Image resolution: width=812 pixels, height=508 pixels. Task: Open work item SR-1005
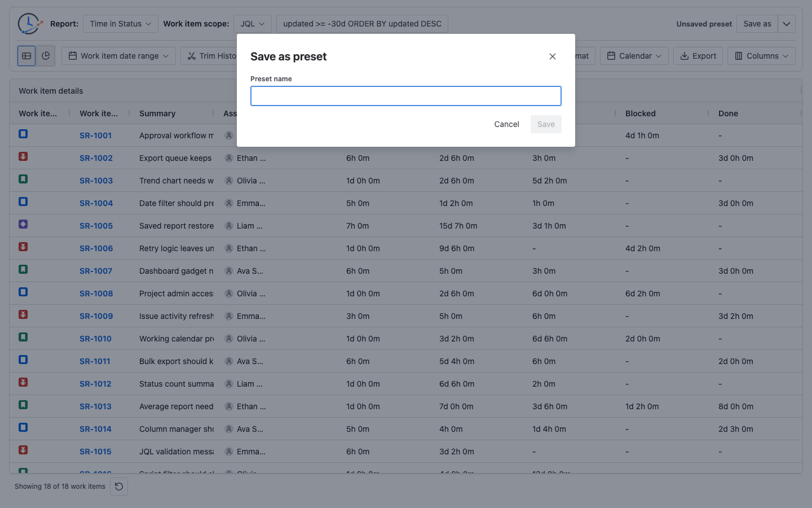(96, 226)
